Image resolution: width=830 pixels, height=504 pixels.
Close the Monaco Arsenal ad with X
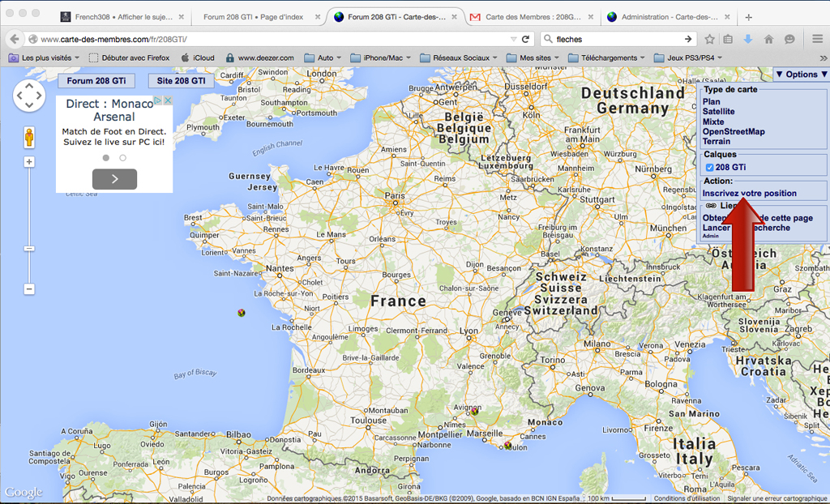click(x=168, y=100)
